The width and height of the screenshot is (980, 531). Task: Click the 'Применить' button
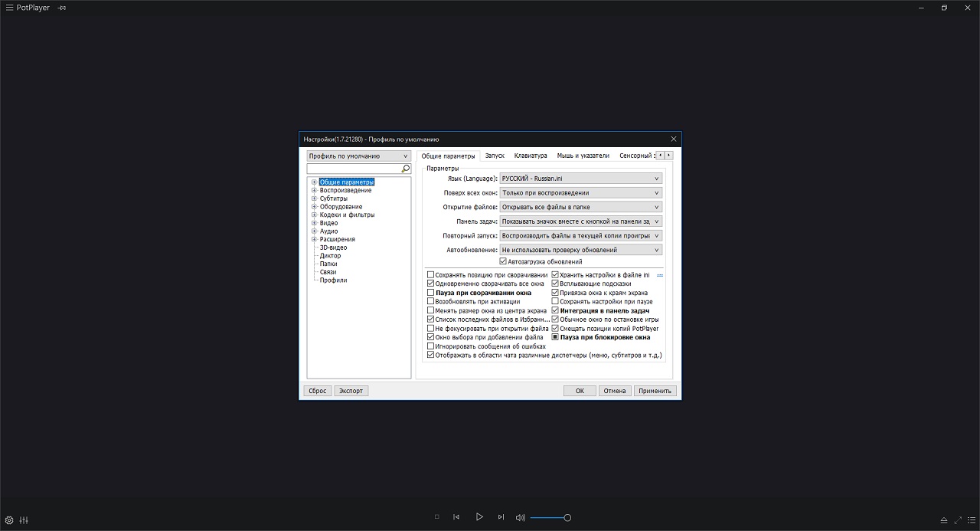pyautogui.click(x=655, y=391)
